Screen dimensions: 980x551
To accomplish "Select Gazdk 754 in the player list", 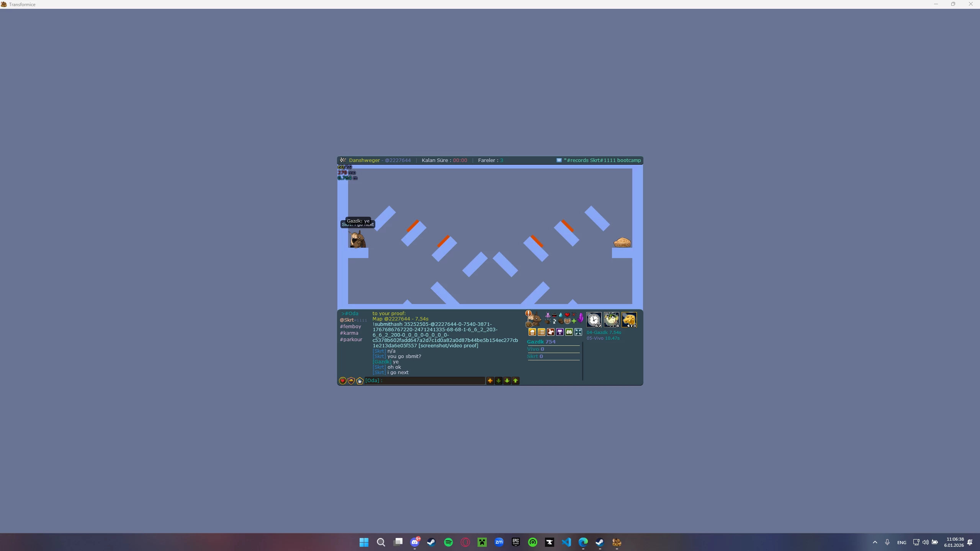I will point(541,342).
